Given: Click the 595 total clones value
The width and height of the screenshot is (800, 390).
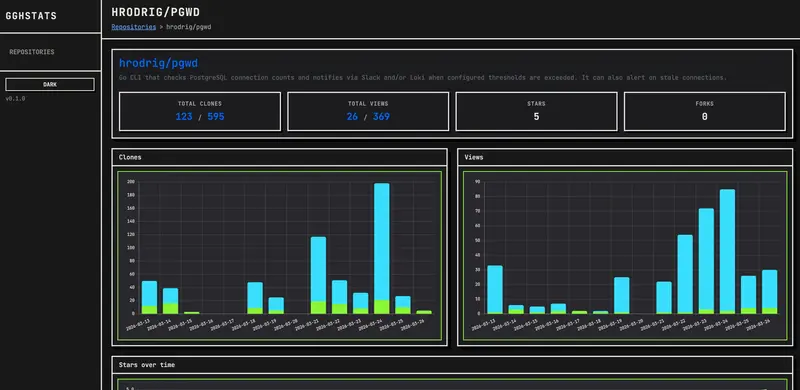Looking at the screenshot, I should [216, 116].
